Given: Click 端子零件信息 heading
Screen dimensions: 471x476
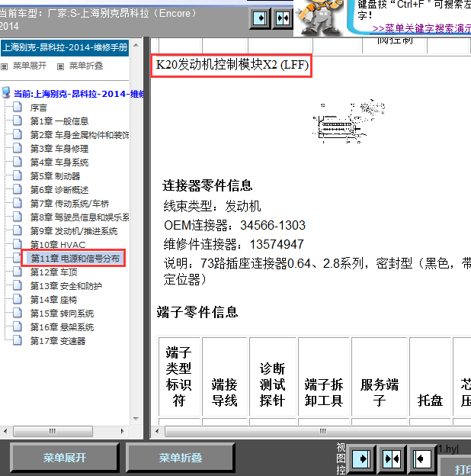Looking at the screenshot, I should coord(197,313).
